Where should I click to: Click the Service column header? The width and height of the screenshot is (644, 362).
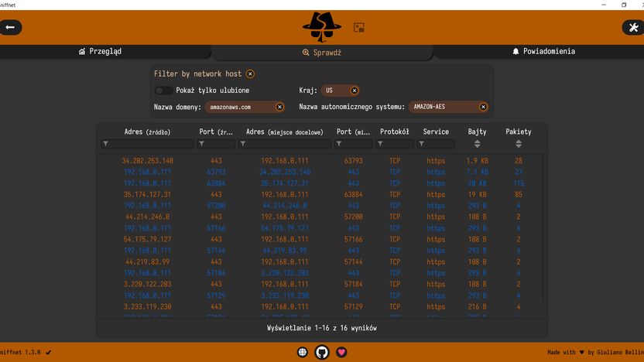(436, 131)
